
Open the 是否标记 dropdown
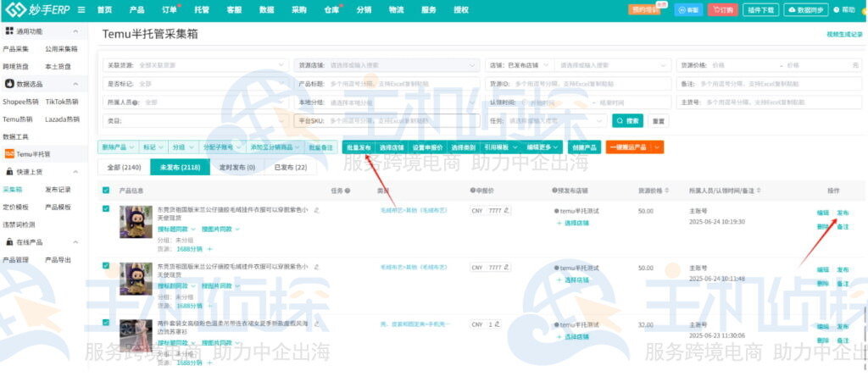pyautogui.click(x=196, y=84)
